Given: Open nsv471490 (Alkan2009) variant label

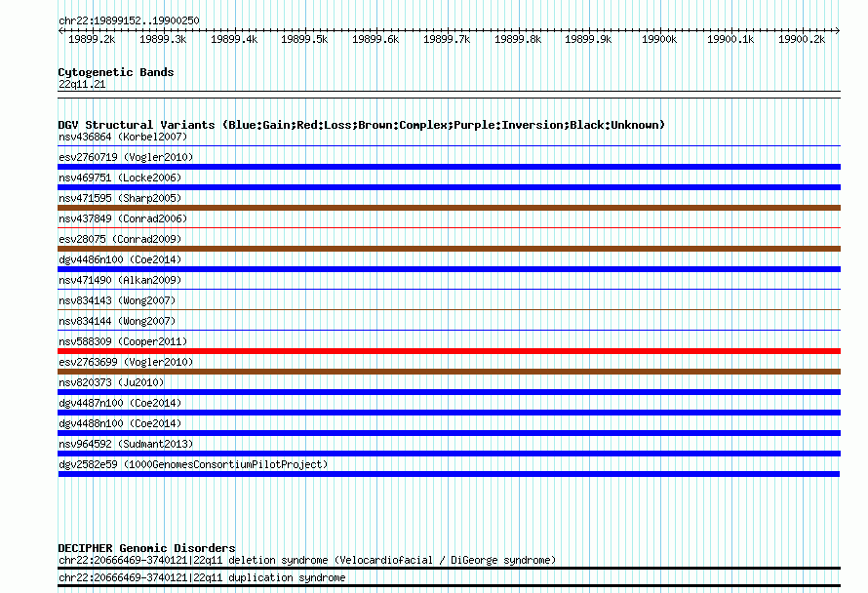Looking at the screenshot, I should coord(120,280).
